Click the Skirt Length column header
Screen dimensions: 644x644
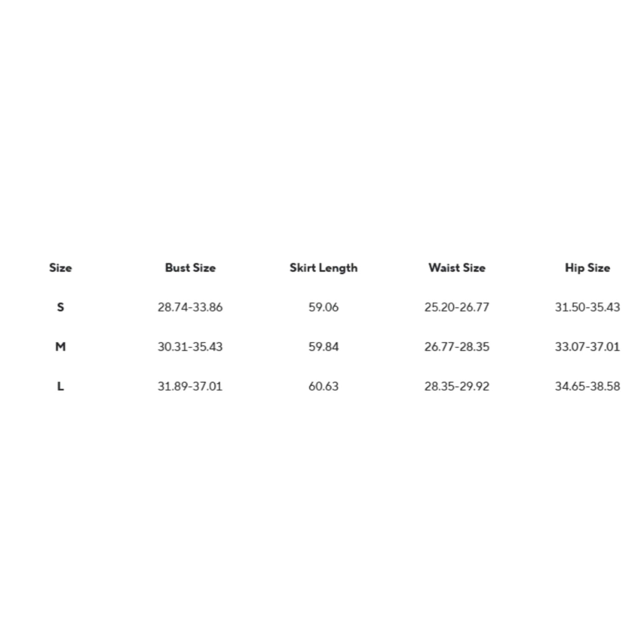pyautogui.click(x=324, y=268)
